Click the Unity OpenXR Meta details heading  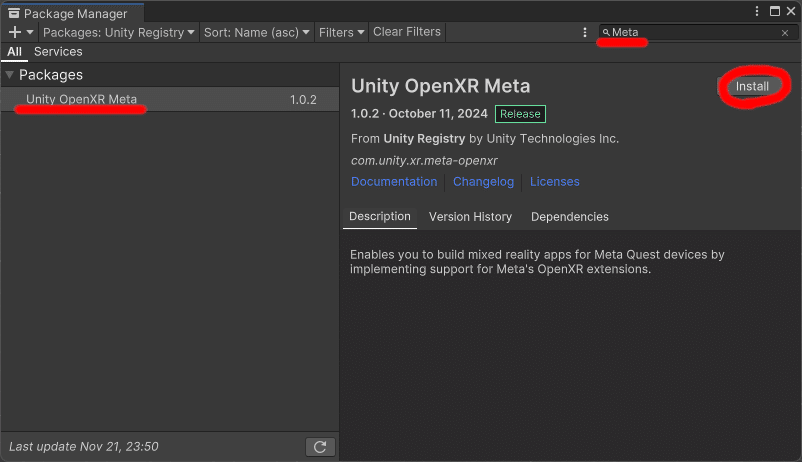(440, 86)
